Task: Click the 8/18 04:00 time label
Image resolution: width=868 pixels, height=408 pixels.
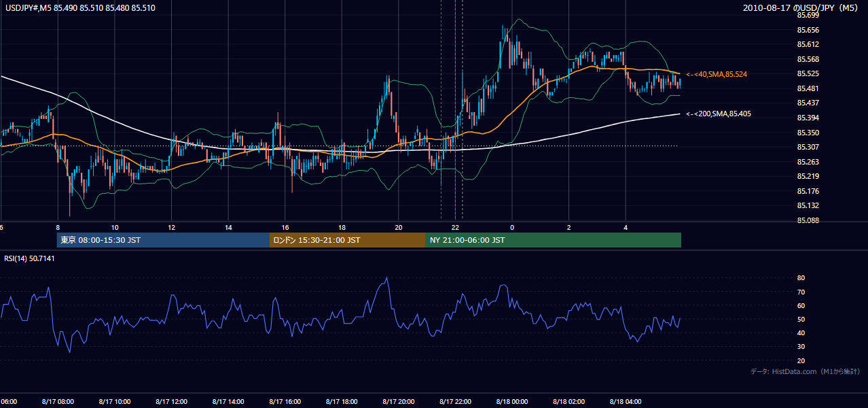Action: point(626,401)
